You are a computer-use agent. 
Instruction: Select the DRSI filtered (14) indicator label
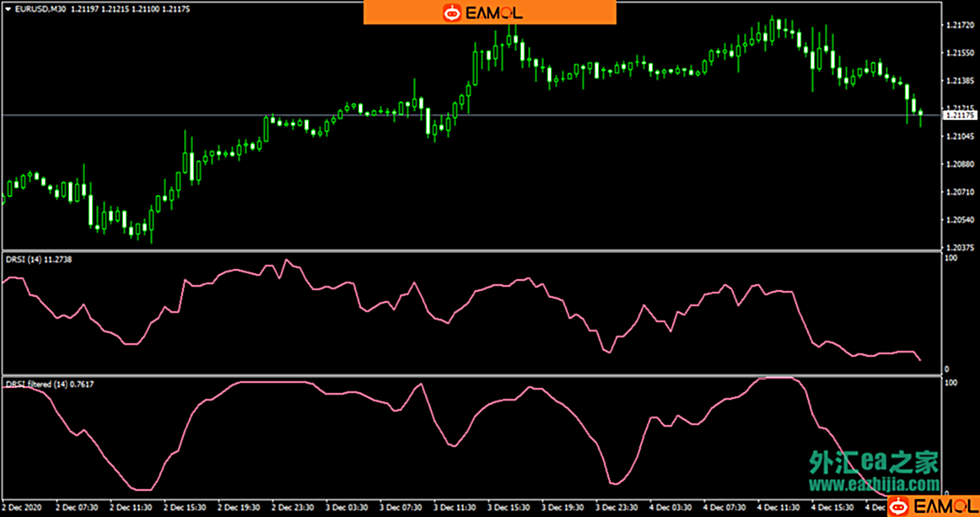pyautogui.click(x=49, y=385)
